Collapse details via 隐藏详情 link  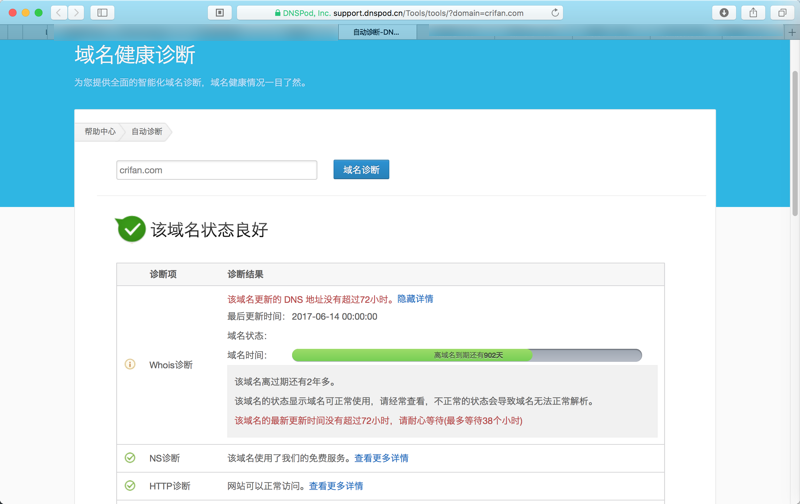click(x=415, y=299)
